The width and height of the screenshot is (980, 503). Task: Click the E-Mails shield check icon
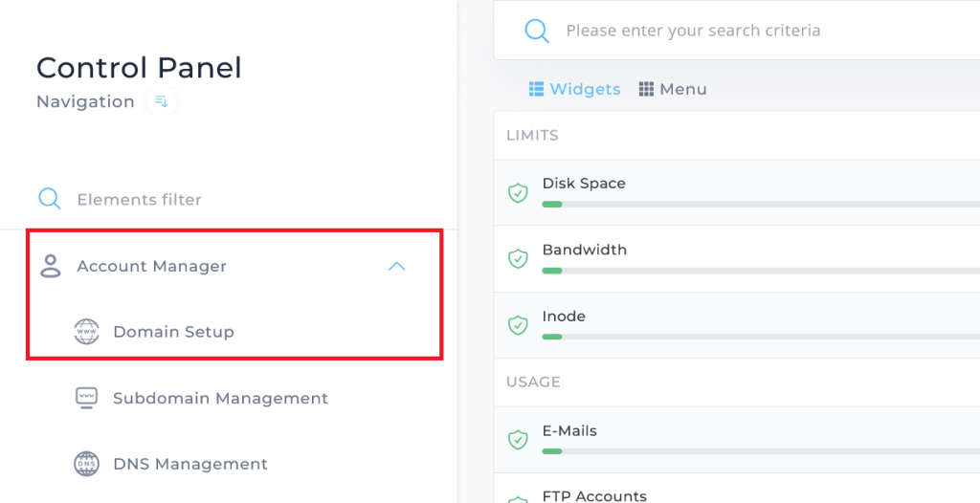point(518,440)
